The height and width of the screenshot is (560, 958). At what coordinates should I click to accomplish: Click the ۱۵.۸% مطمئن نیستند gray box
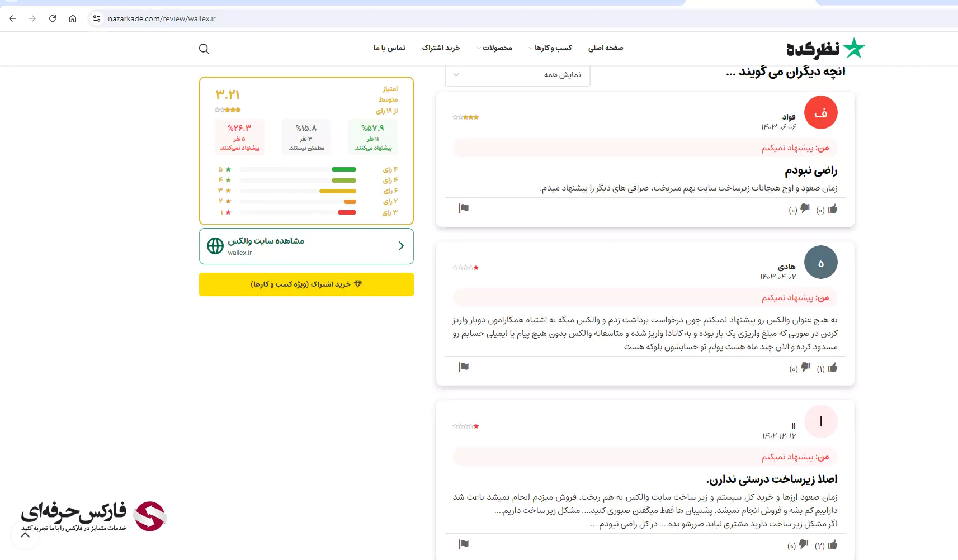(x=306, y=137)
